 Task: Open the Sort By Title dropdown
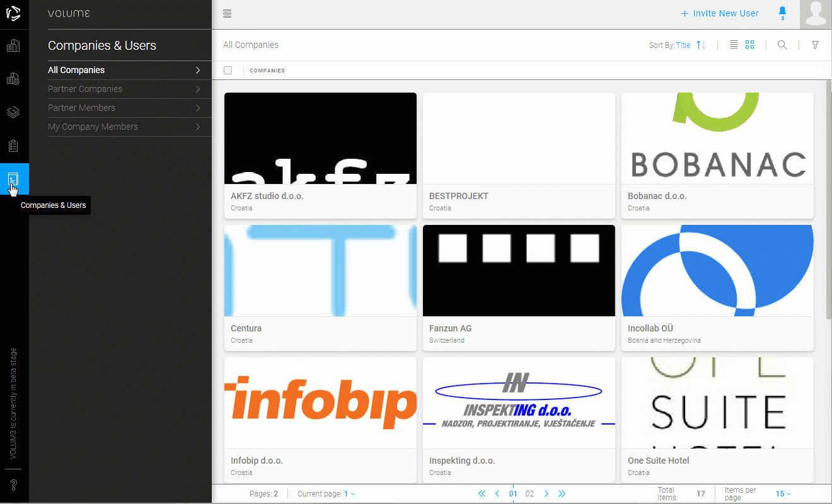coord(683,45)
